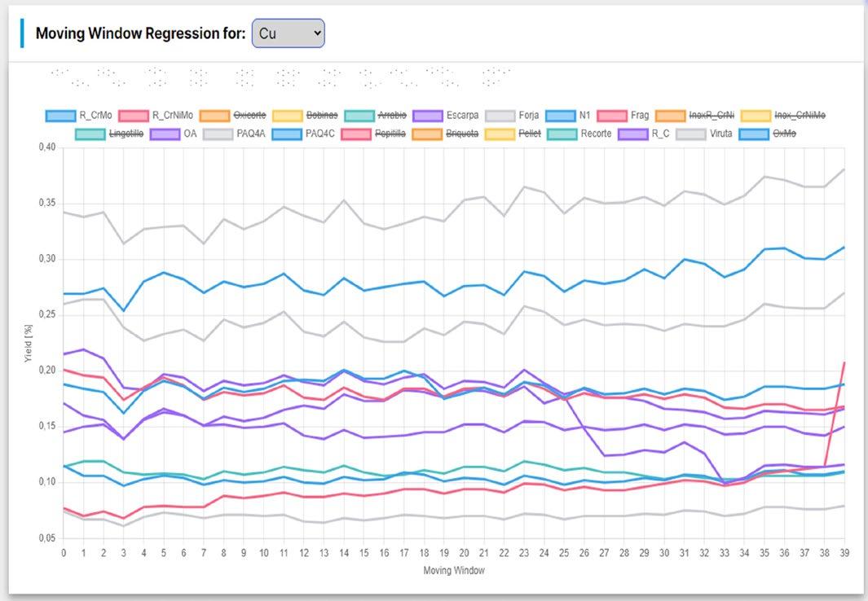Viewport: 868px width, 601px height.
Task: Click the '0,35' y-axis tick label
Action: point(47,203)
